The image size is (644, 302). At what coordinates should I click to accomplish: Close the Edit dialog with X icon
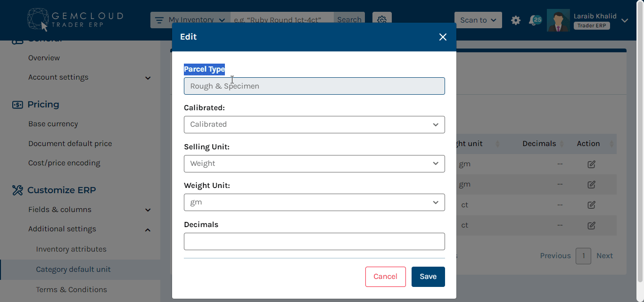443,37
